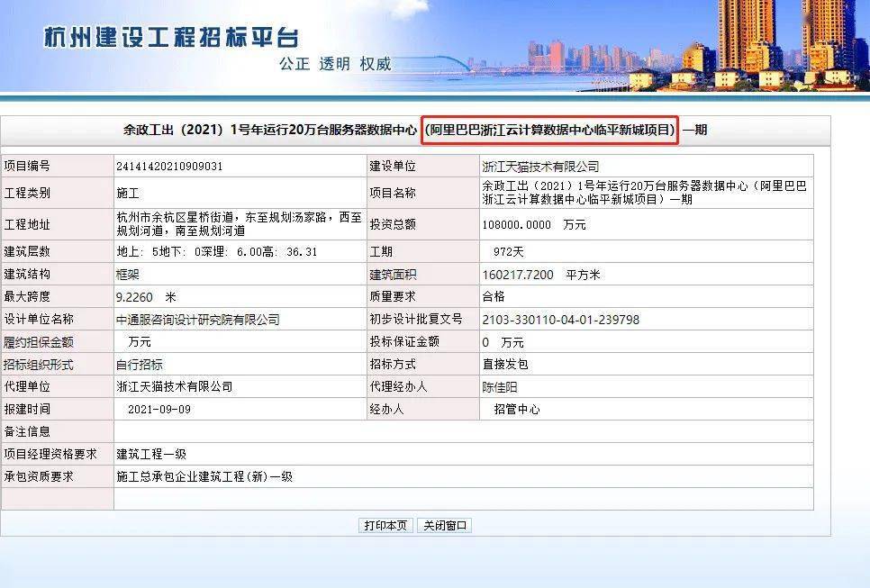Click the 工程地址 value starting 杭州市余杭区星桥街道

click(x=240, y=224)
